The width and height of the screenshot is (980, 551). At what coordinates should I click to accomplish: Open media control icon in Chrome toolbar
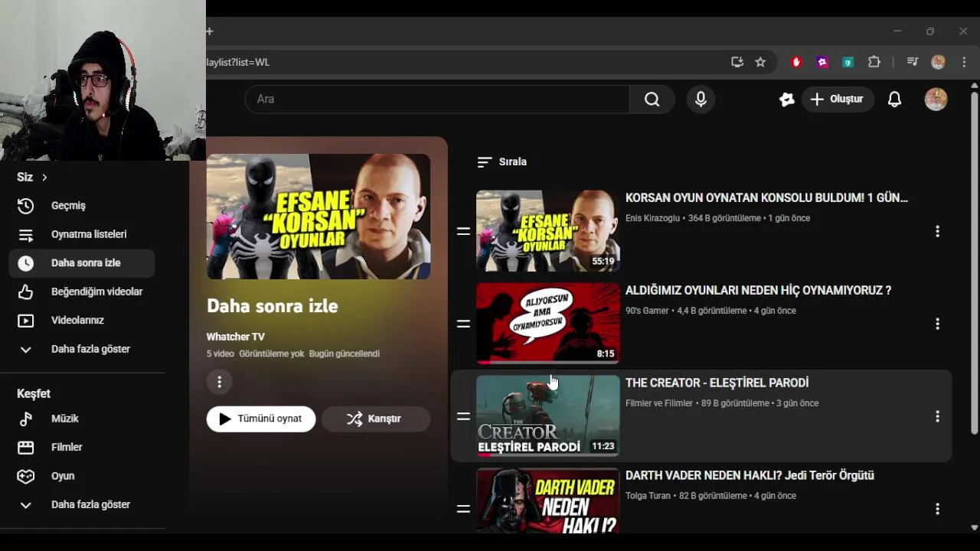coord(912,62)
